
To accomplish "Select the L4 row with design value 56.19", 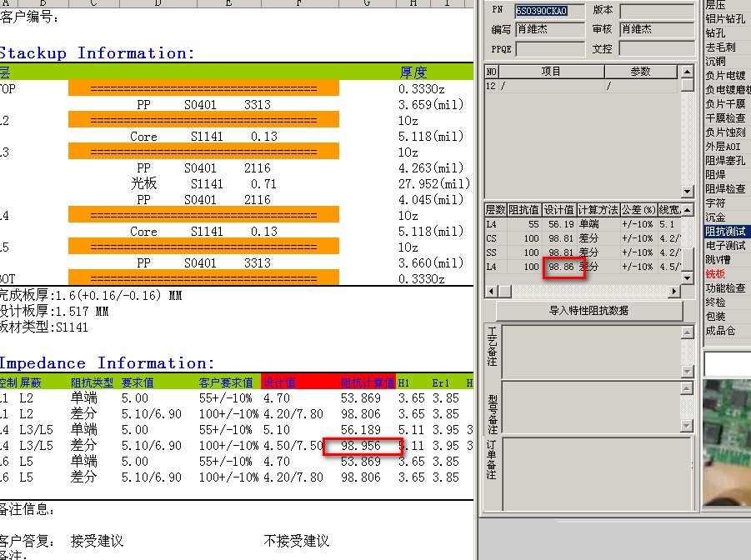I will 583,224.
